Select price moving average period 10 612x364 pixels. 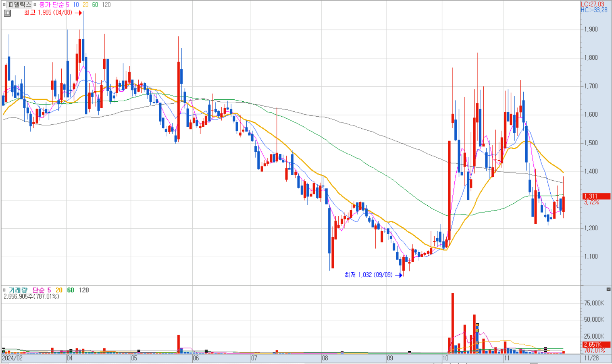pyautogui.click(x=76, y=5)
